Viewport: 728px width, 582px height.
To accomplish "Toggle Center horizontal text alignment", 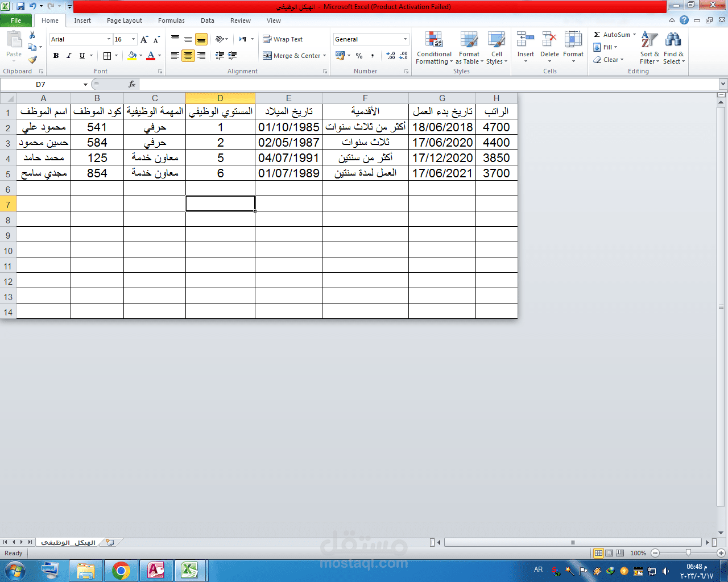I will point(188,56).
